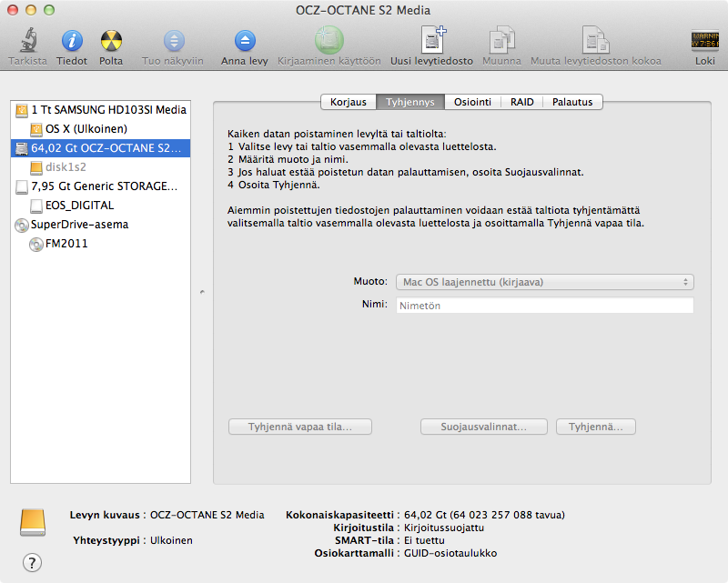This screenshot has width=728, height=583.
Task: Select 64,02 Gt OCZ-OCTANE S2 disk
Action: pos(101,148)
